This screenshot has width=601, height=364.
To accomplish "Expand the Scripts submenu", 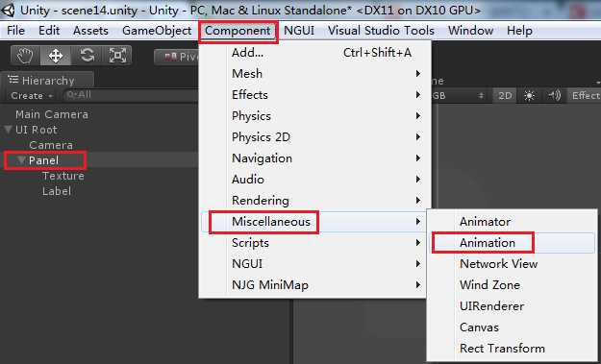I will click(313, 243).
